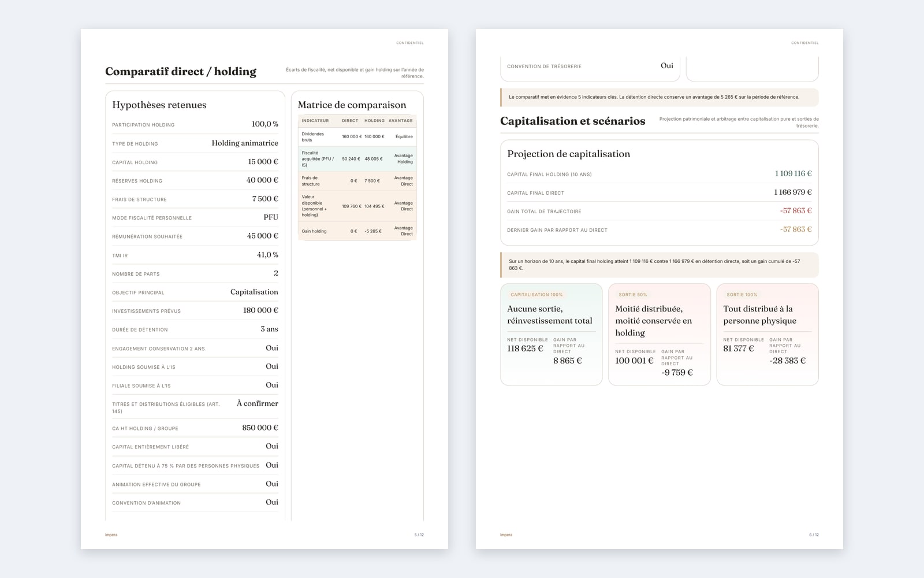Click the 81 377 € net disponible value
The height and width of the screenshot is (578, 924).
[x=739, y=349]
